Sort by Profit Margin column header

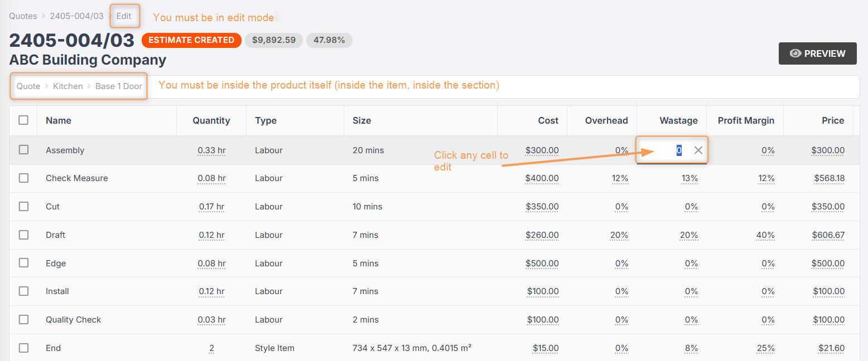(746, 120)
